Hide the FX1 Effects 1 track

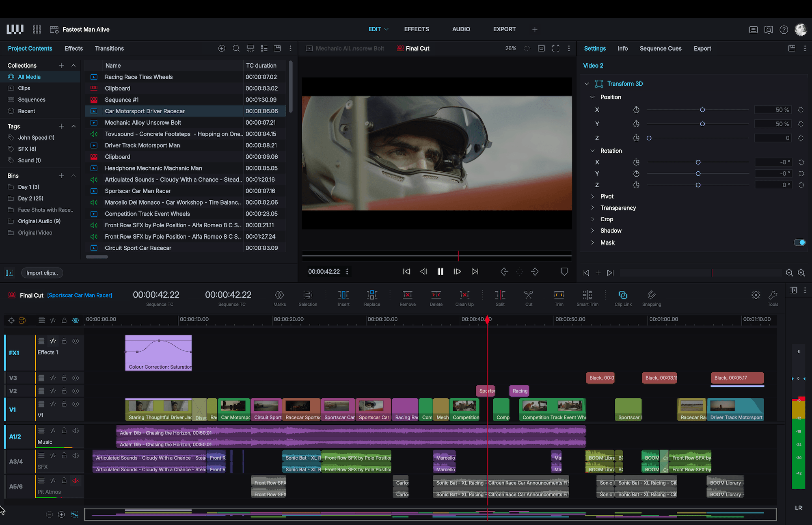[76, 341]
